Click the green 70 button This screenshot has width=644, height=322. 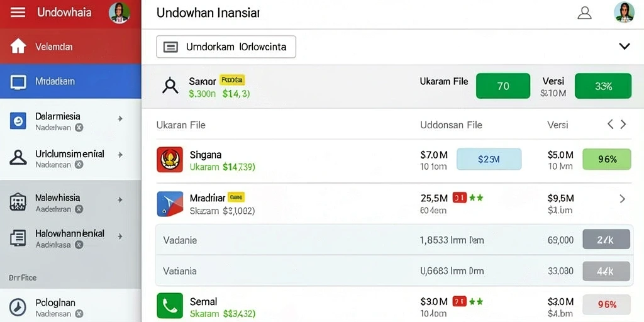click(503, 86)
